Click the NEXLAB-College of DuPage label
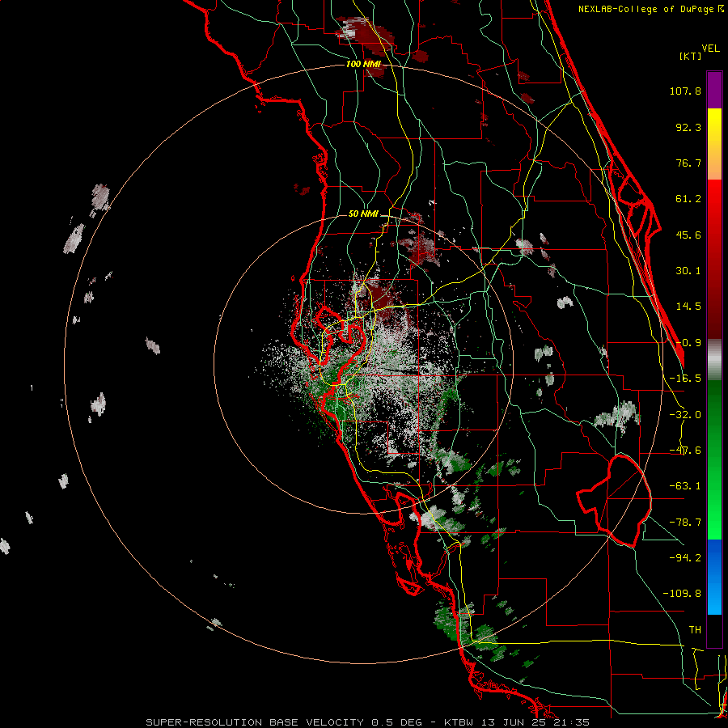The image size is (728, 728). 647,9
